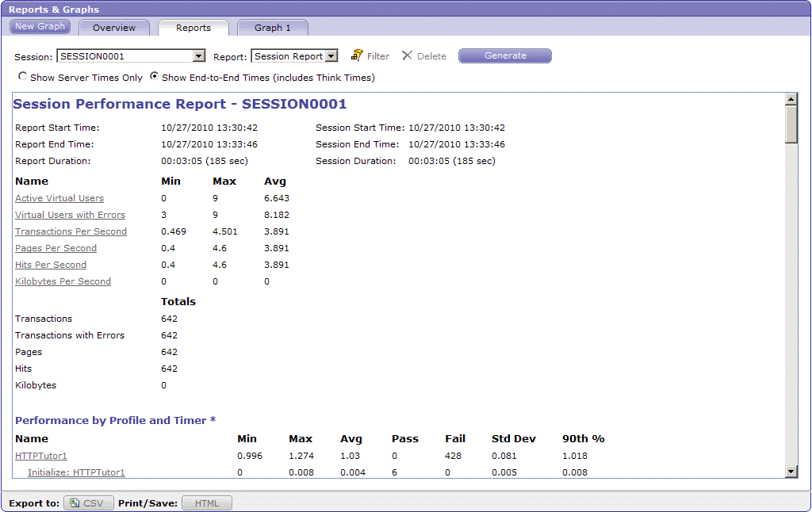
Task: Click the HTML print/save button
Action: tap(207, 502)
